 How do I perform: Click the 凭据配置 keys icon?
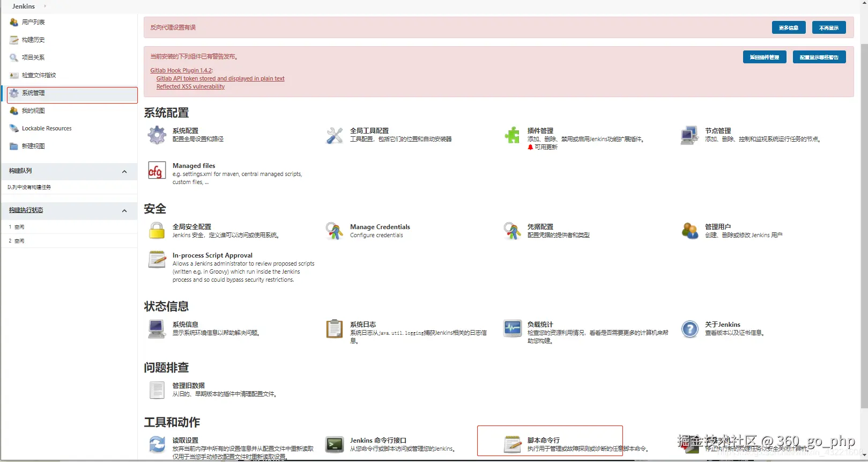point(512,231)
